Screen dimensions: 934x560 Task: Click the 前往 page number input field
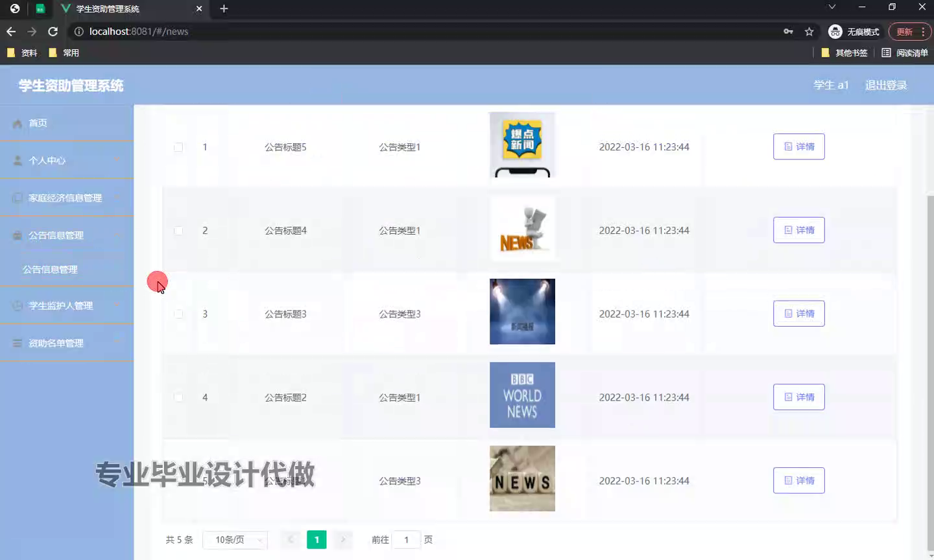coord(407,540)
